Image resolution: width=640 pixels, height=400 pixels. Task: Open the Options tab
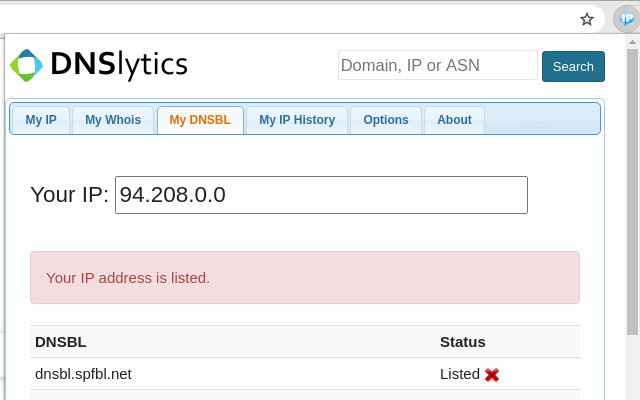386,120
